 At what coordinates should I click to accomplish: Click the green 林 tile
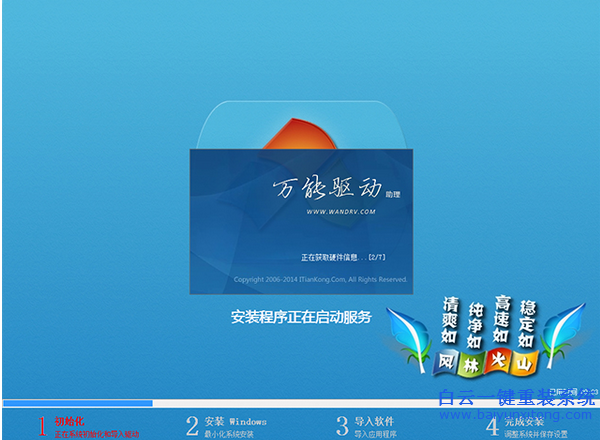point(473,361)
